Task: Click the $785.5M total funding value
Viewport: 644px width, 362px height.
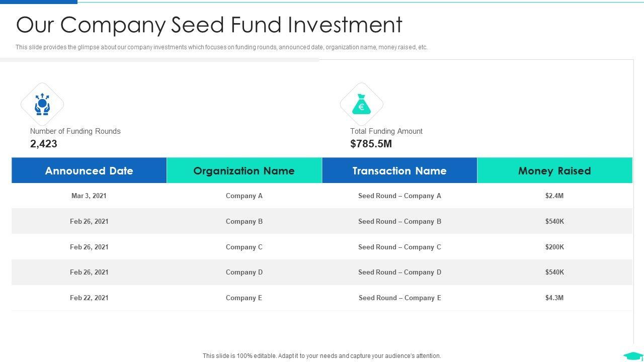Action: pyautogui.click(x=371, y=144)
